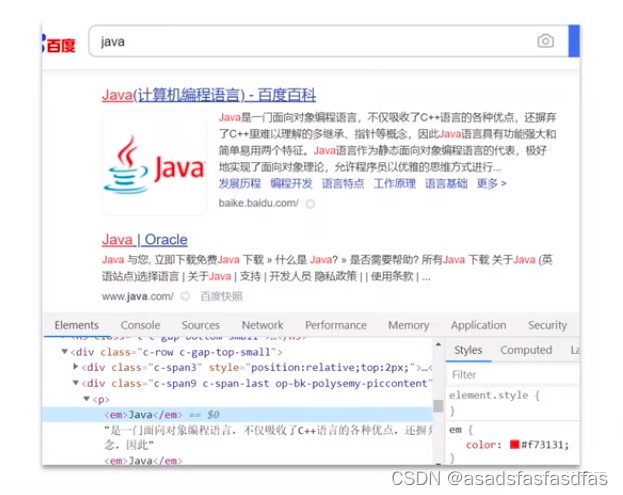
Task: Click the Oracle snippet starting Java 与您
Action: click(x=327, y=268)
